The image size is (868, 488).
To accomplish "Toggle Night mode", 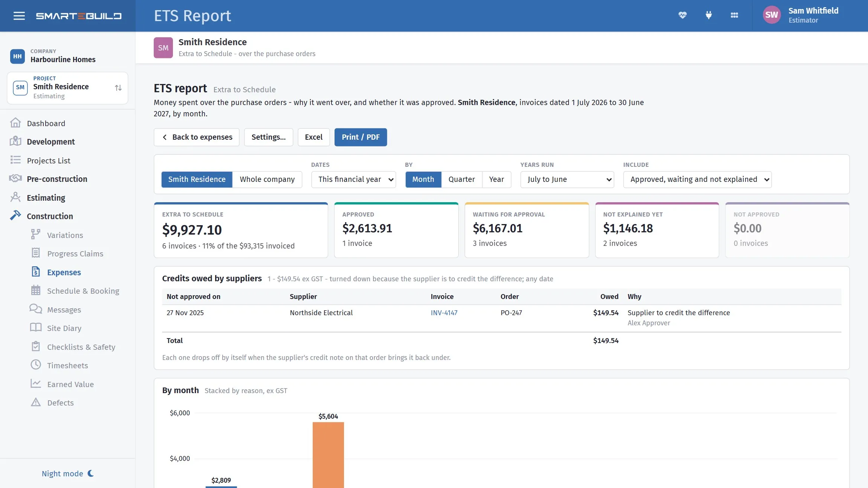I will tap(68, 473).
